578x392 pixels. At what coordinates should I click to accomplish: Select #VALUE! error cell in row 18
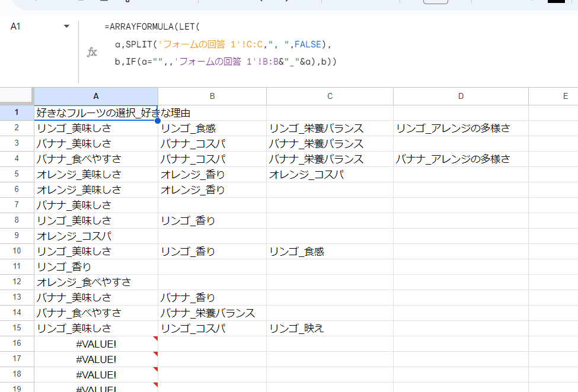96,375
